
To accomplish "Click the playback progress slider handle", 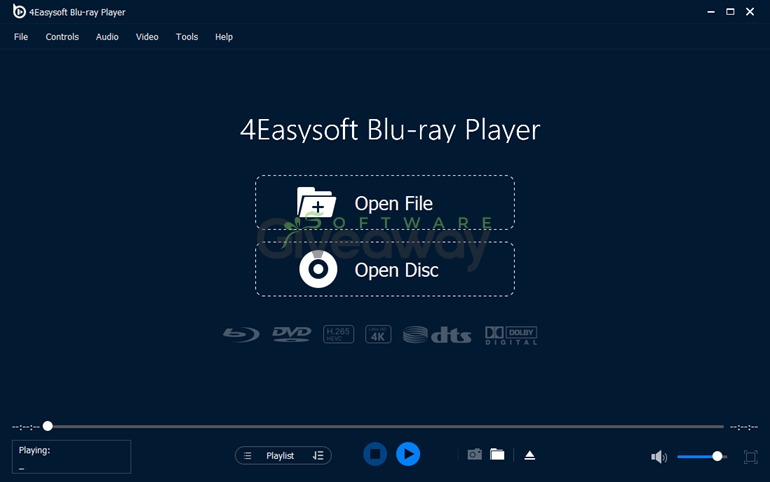I will (48, 426).
